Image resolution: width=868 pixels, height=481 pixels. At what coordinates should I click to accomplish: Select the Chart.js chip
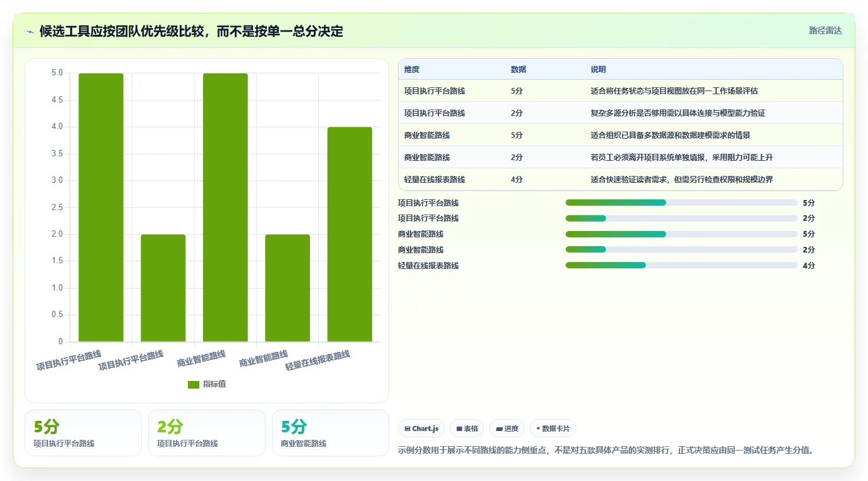pyautogui.click(x=421, y=428)
